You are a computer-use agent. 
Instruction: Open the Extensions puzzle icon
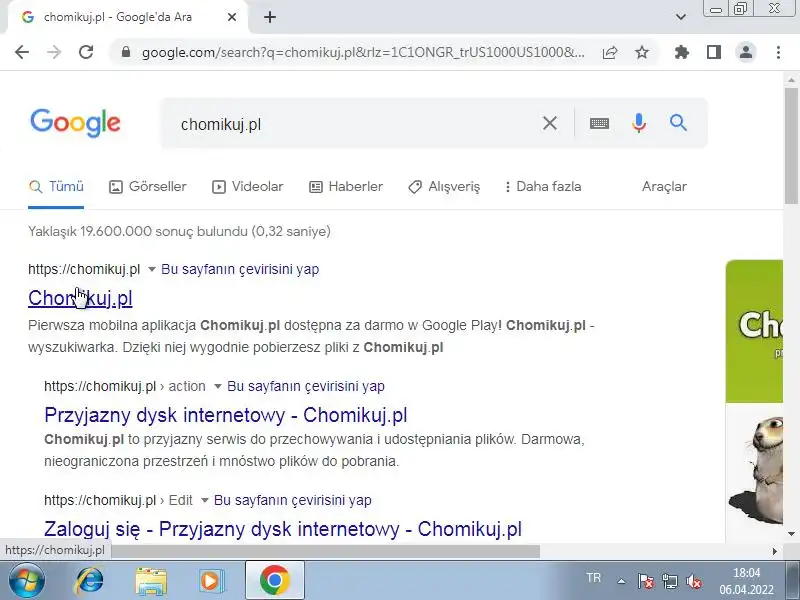[682, 52]
